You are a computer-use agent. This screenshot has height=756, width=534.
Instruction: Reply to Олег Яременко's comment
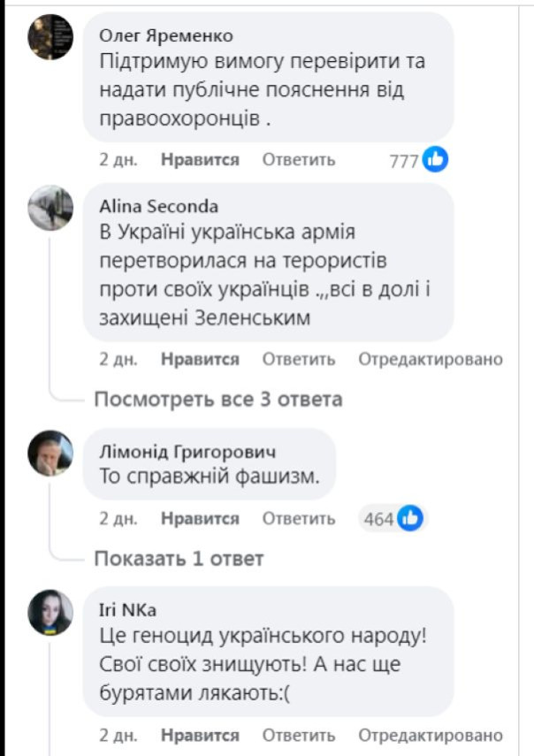coord(299,160)
